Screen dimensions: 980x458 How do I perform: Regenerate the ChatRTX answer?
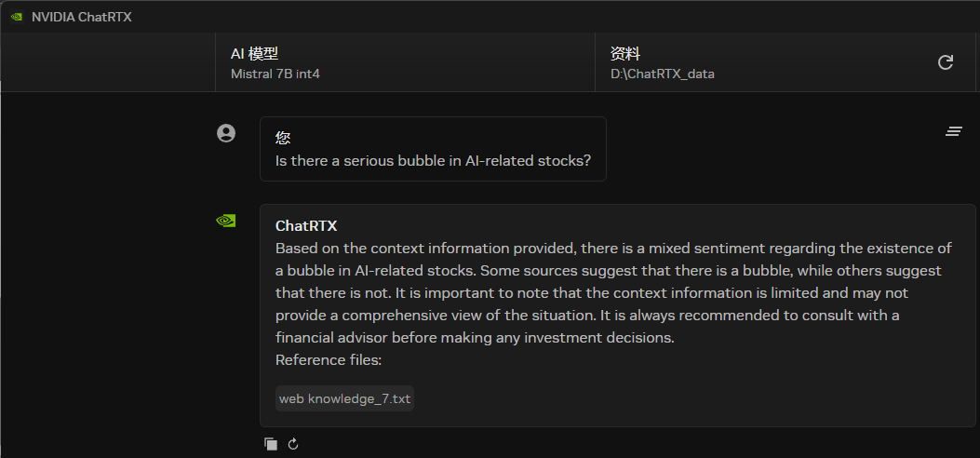[293, 444]
